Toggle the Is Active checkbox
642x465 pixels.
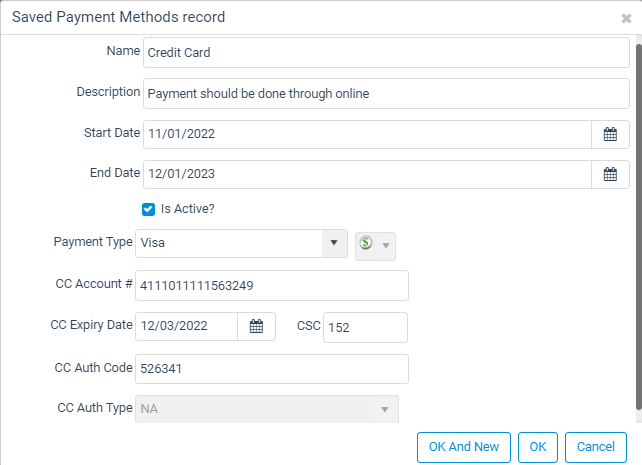(x=148, y=210)
